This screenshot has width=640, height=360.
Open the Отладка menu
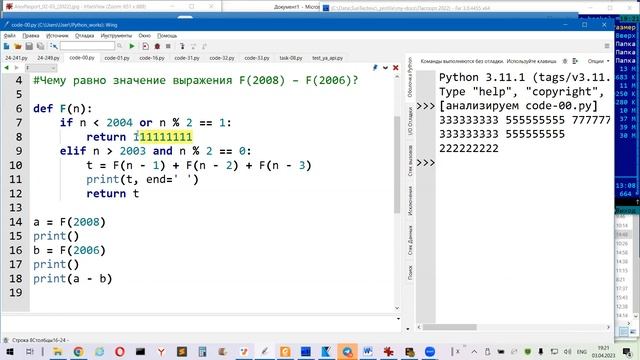[x=84, y=36]
